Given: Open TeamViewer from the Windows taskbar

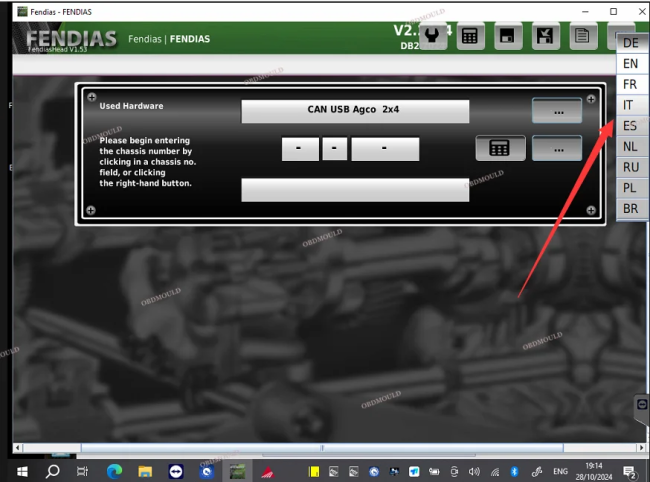Looking at the screenshot, I should (x=177, y=470).
